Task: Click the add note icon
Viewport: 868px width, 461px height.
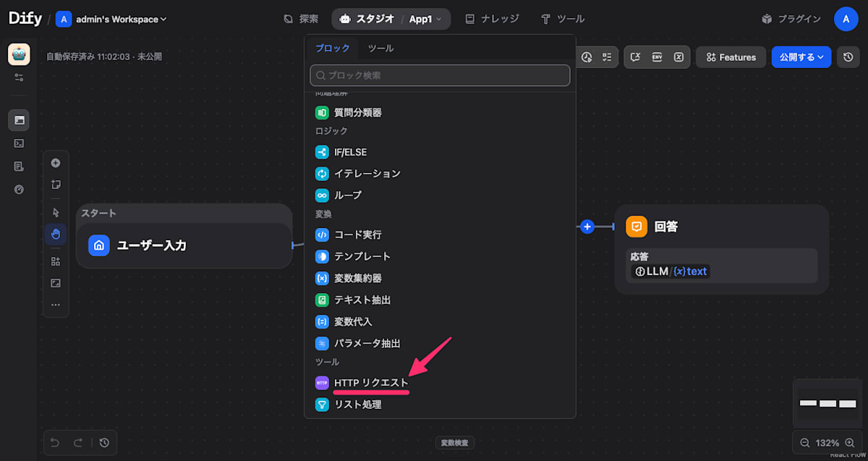Action: click(56, 185)
